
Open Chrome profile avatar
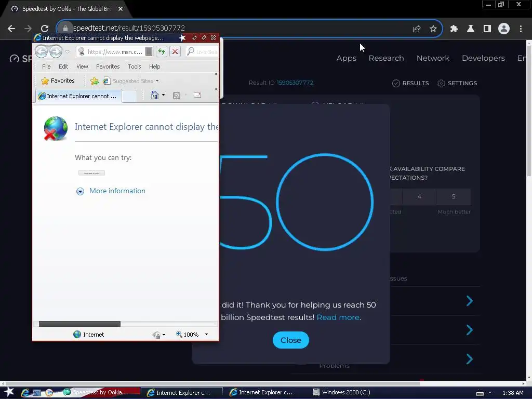504,29
